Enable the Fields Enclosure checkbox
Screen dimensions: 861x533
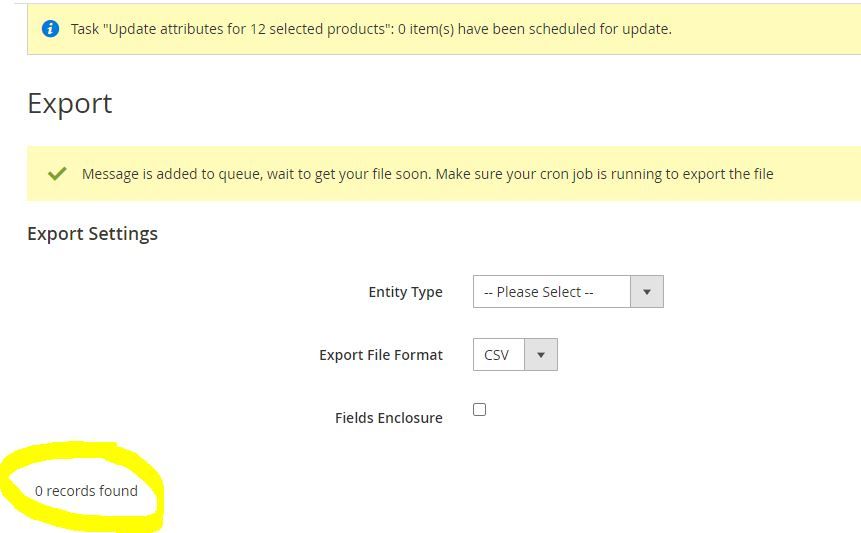click(480, 410)
